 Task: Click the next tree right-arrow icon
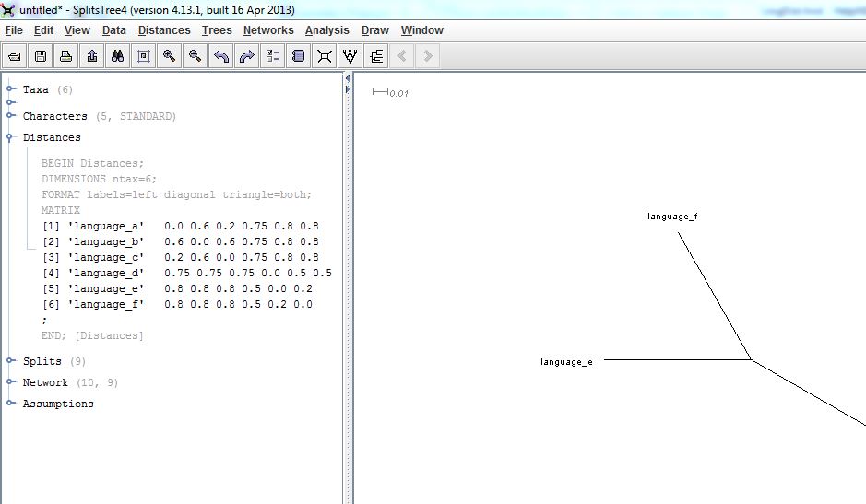[428, 56]
